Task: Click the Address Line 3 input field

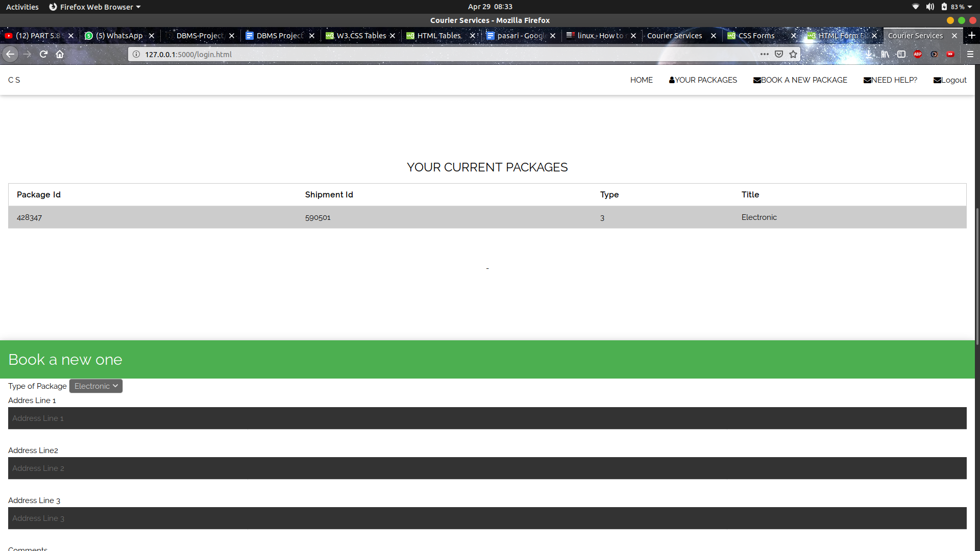Action: click(487, 518)
